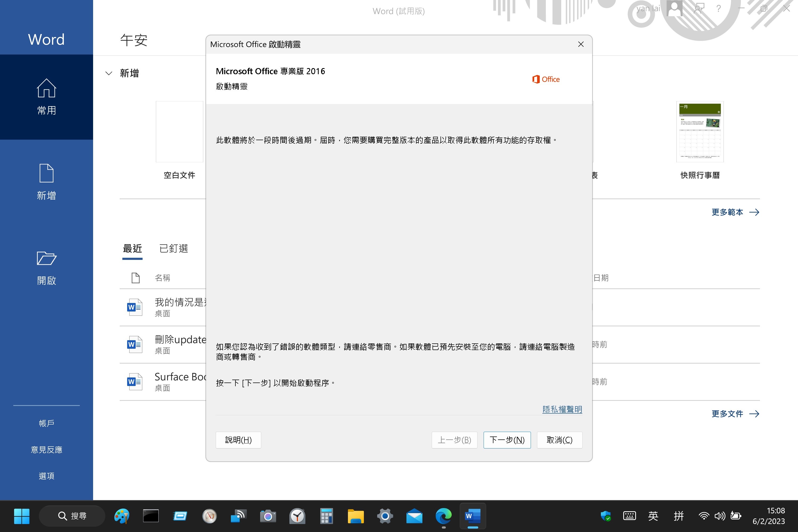Viewport: 798px width, 532px height.
Task: Switch input language via 英 indicator
Action: 653,516
